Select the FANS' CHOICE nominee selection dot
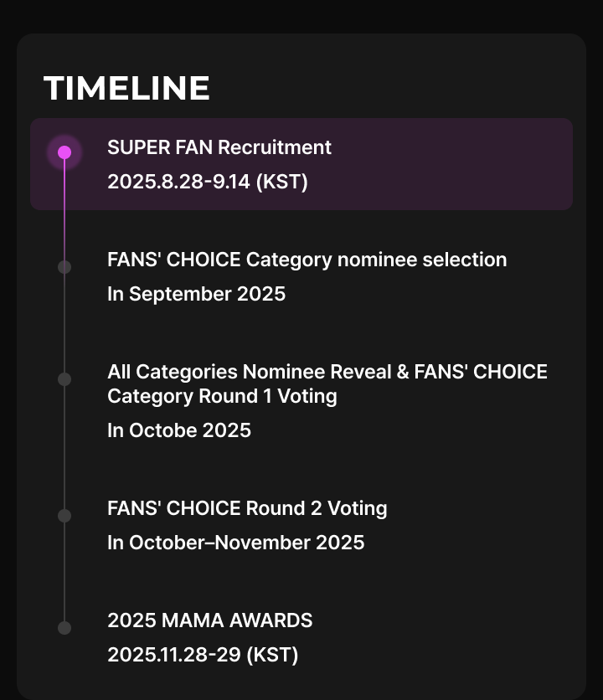603x700 pixels. point(64,267)
